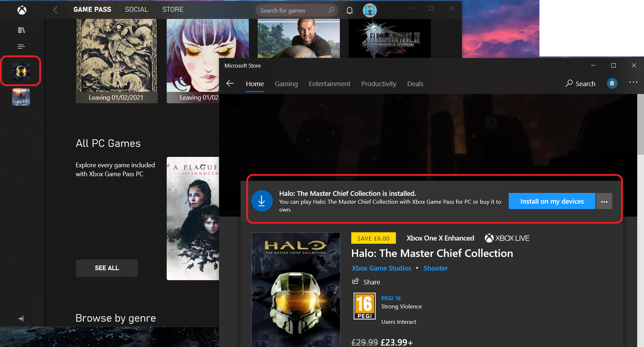Select the Deals tab in Microsoft Store
Screen dimensions: 644x347
pyautogui.click(x=415, y=84)
